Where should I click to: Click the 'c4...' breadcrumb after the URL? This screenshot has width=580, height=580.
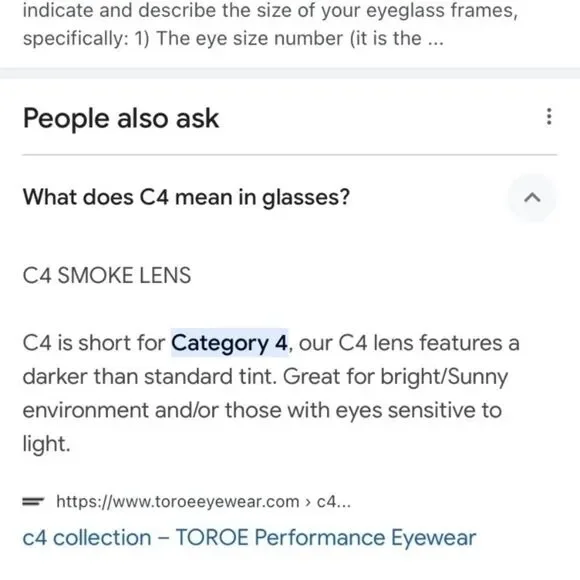[334, 502]
